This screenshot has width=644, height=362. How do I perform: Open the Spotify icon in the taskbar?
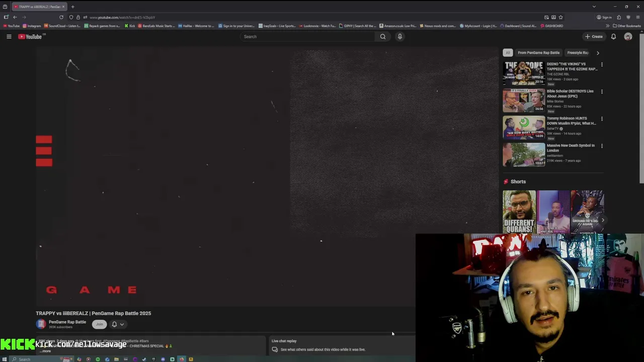[x=98, y=359]
